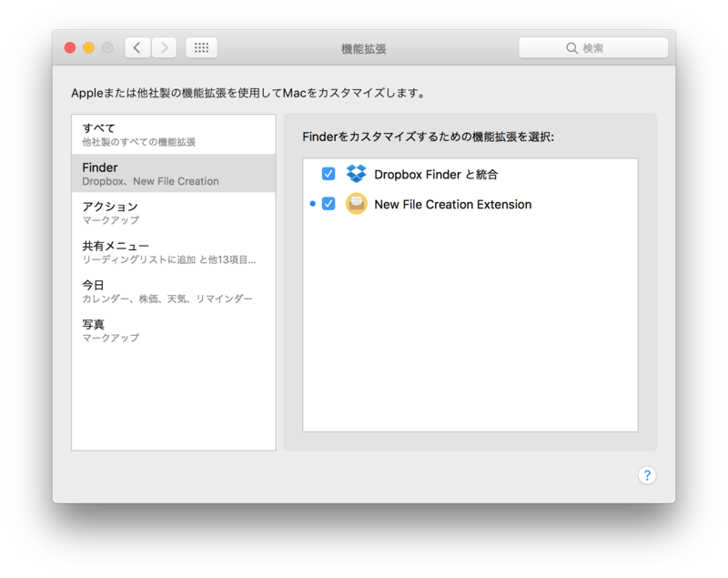Select the 写真 category
This screenshot has width=728, height=578.
pyautogui.click(x=174, y=330)
